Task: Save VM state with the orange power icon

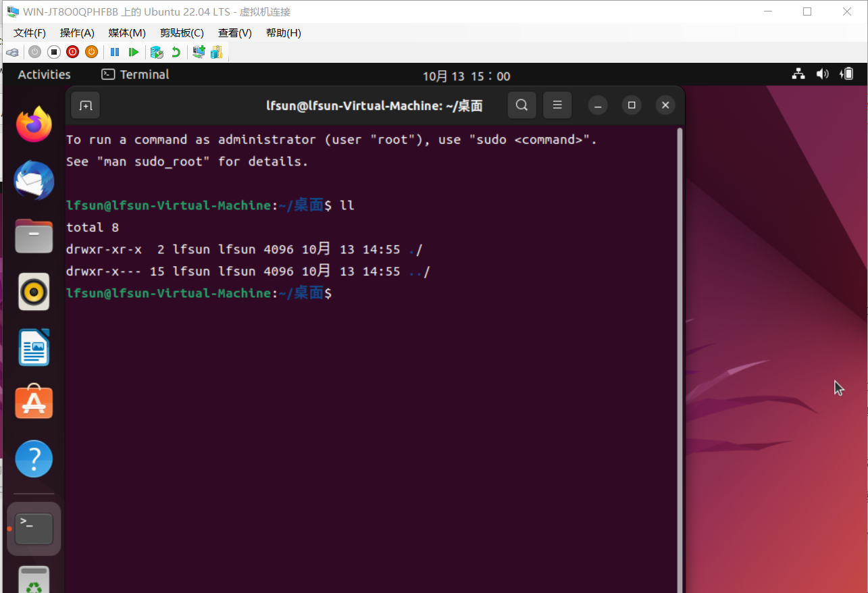Action: (x=91, y=52)
